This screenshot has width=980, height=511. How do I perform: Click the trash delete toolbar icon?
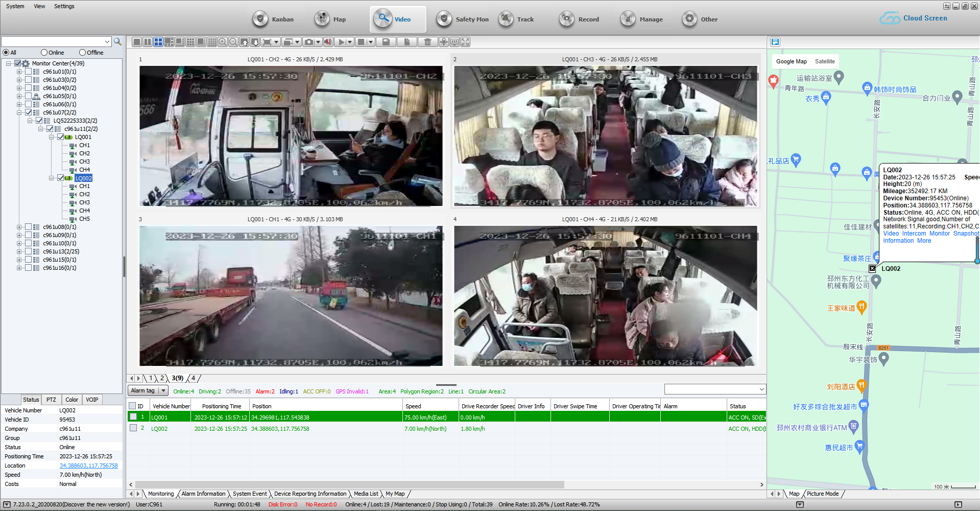click(x=428, y=42)
